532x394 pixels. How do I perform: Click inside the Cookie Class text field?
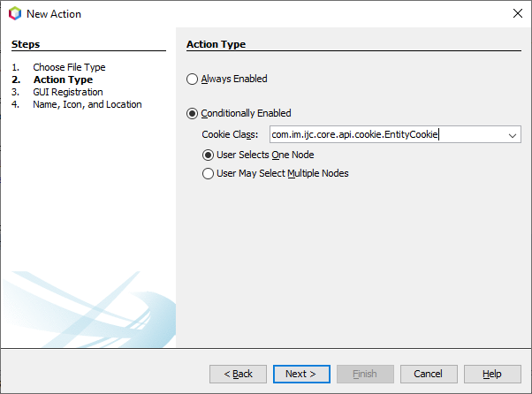387,135
